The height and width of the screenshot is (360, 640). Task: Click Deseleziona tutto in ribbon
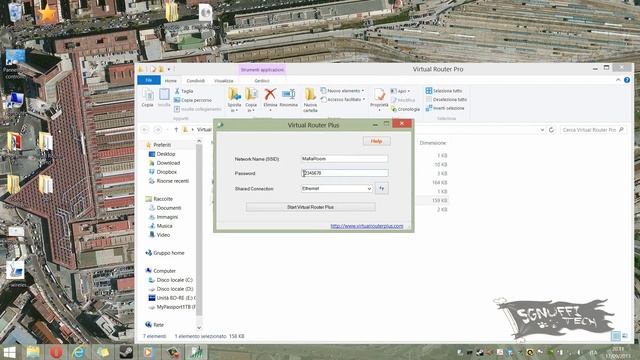click(446, 99)
